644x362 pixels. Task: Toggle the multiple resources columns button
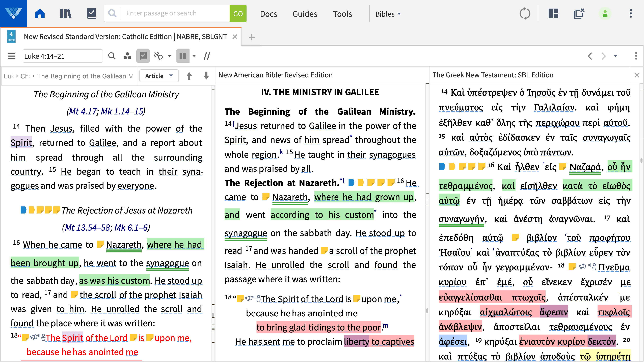pyautogui.click(x=183, y=56)
